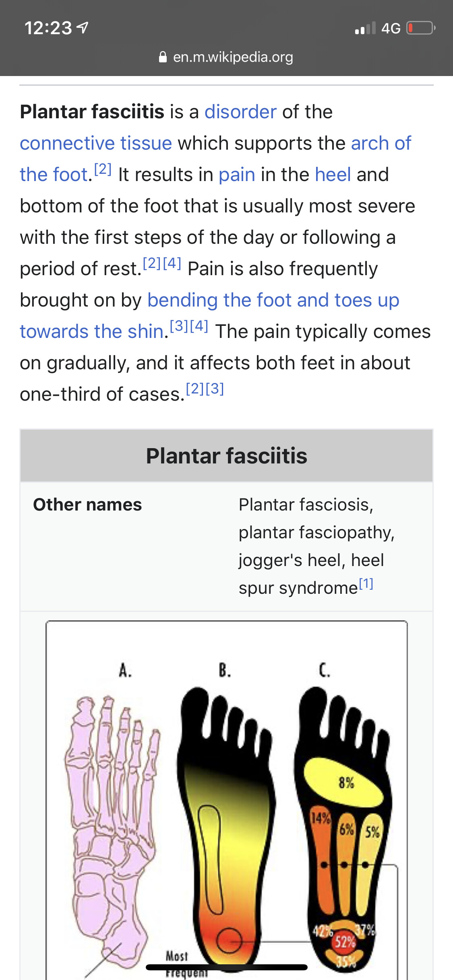
Task: Follow the "arch of" link text
Action: coord(381,143)
